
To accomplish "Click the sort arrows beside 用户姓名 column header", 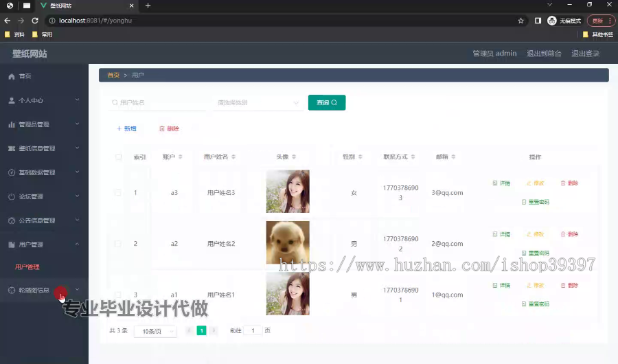I will 233,157.
